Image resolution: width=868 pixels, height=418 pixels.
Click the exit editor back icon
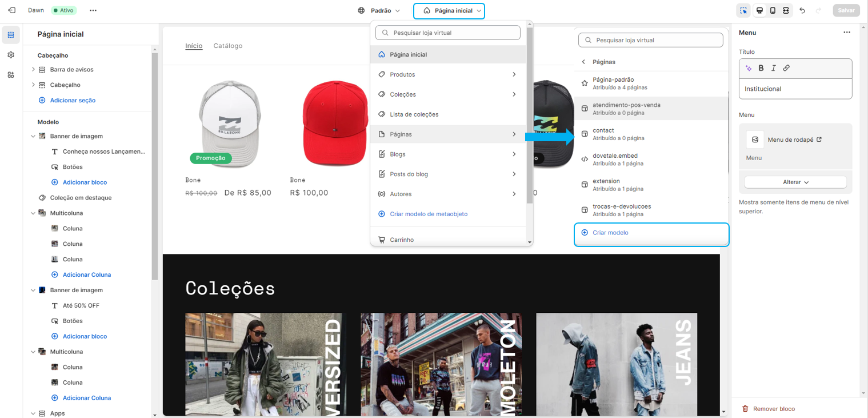(11, 10)
